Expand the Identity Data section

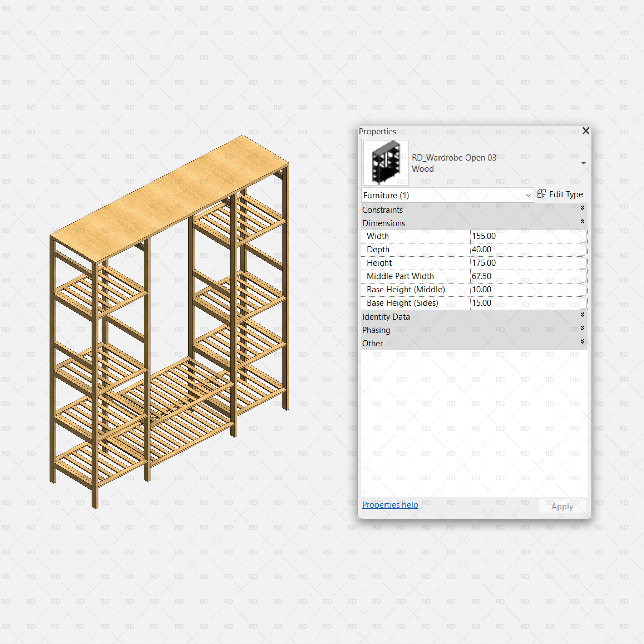coord(582,315)
